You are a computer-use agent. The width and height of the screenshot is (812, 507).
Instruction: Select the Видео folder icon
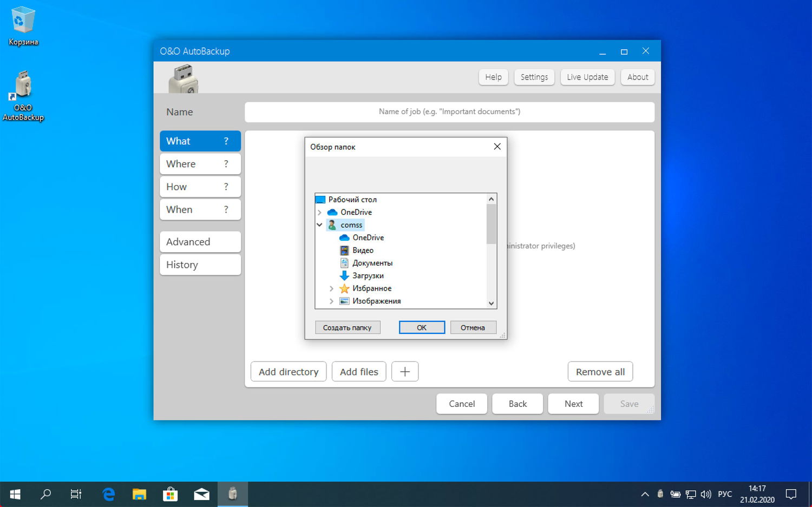tap(345, 250)
